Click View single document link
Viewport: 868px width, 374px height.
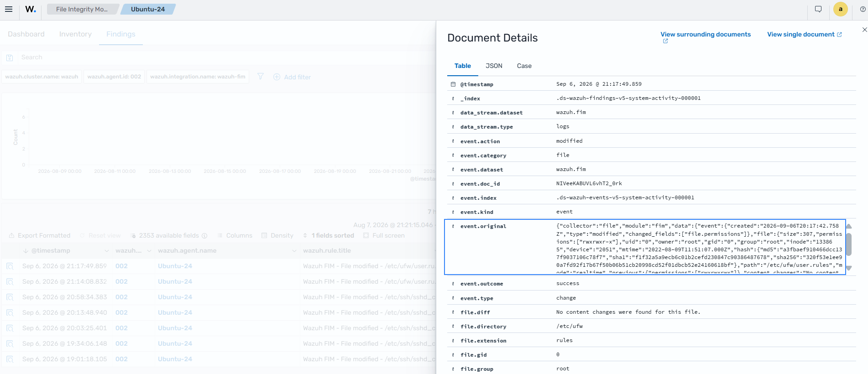point(805,34)
